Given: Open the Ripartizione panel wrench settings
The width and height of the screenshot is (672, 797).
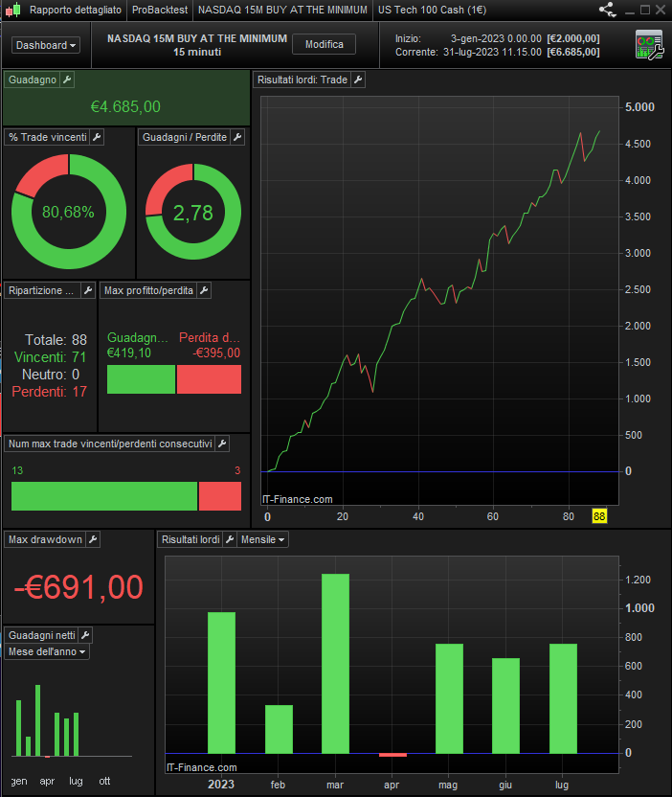Looking at the screenshot, I should 88,291.
